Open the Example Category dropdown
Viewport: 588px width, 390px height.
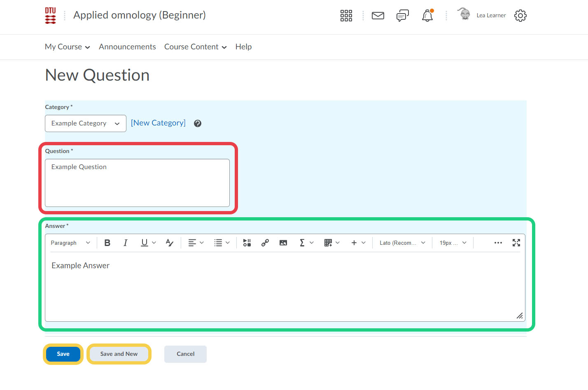[86, 123]
